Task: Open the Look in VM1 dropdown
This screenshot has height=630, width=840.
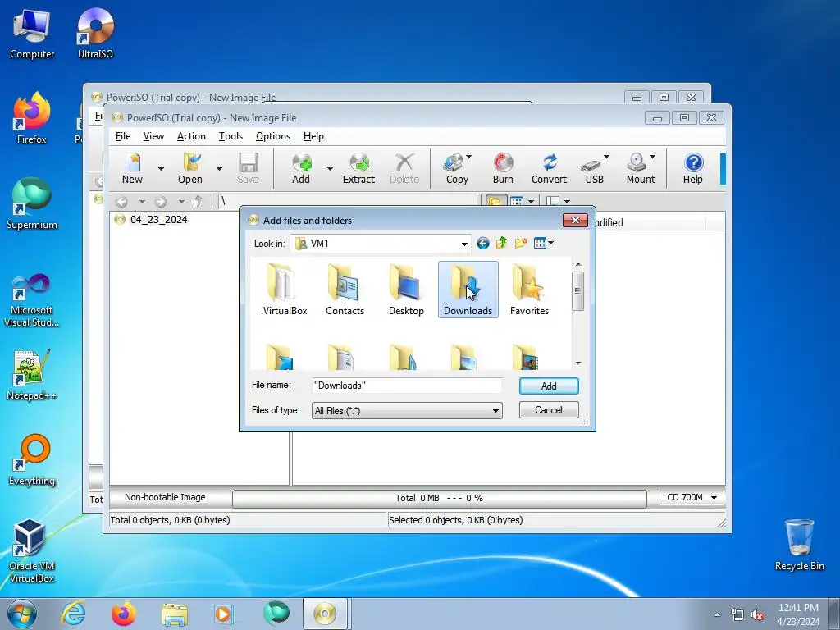Action: tap(464, 244)
